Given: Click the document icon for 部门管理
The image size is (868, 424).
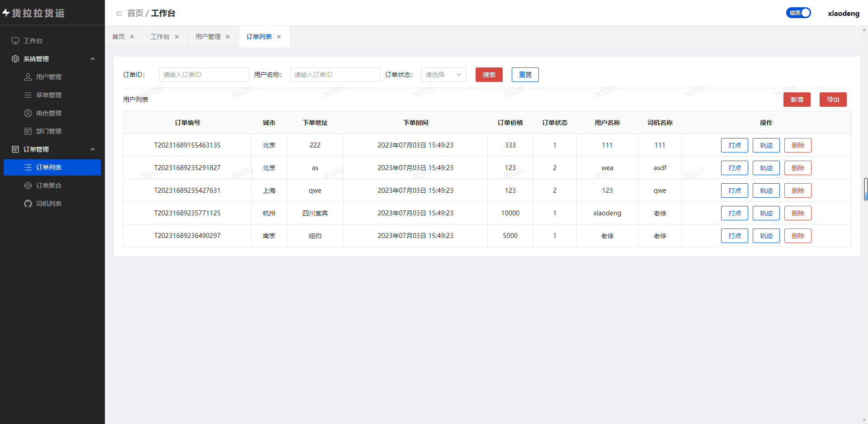Looking at the screenshot, I should 28,131.
